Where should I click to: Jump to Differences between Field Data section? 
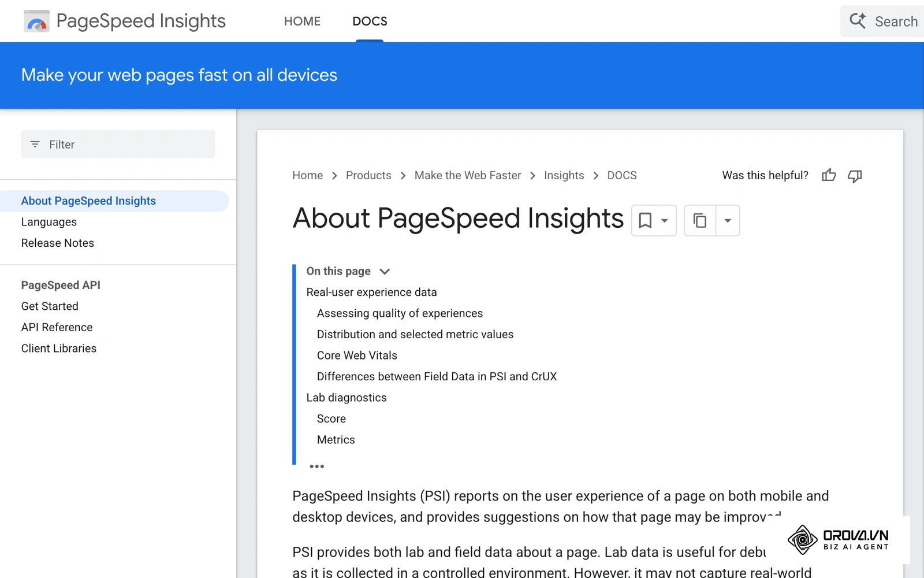point(437,376)
